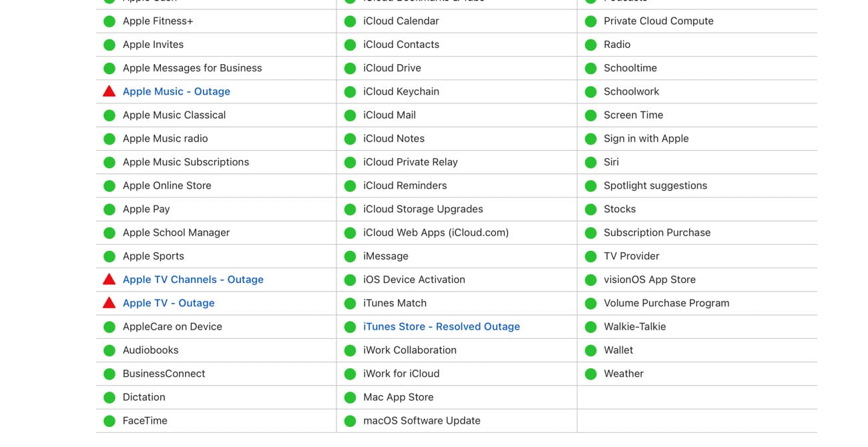868x447 pixels.
Task: Click the green dot next to iCloud Mail
Action: click(350, 115)
